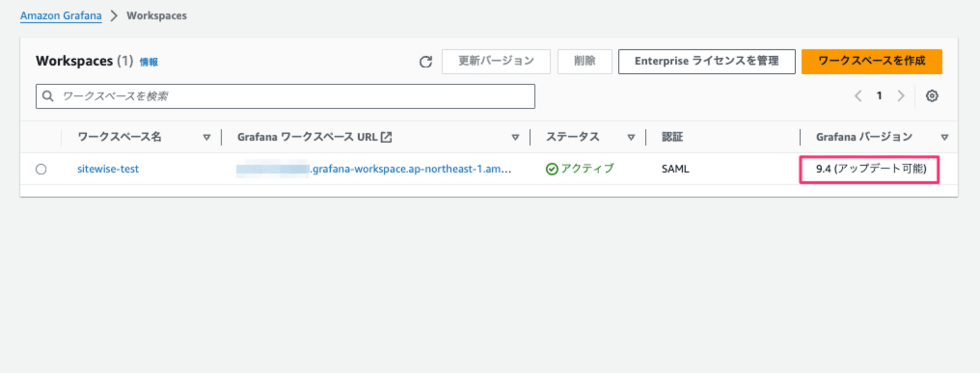Click the Workspaces (1) heading

pos(84,61)
